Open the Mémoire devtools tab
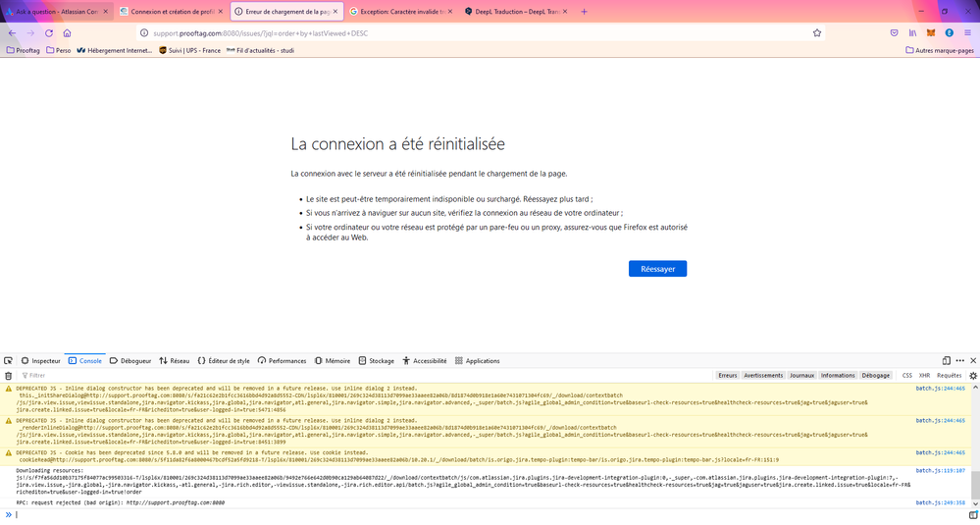This screenshot has height=525, width=980. coord(333,360)
